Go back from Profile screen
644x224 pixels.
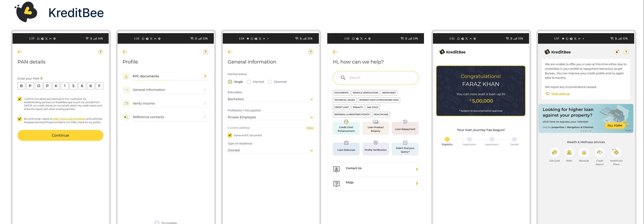125,52
